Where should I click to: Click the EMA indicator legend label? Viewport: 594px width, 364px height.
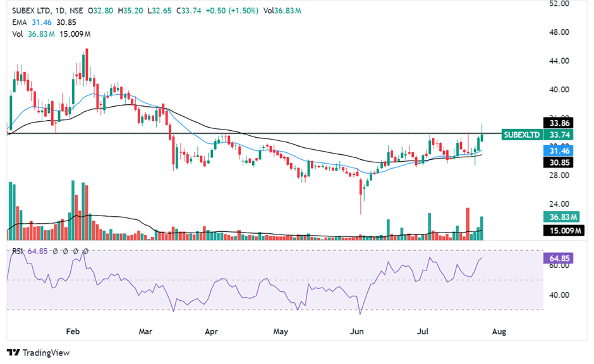[20, 21]
